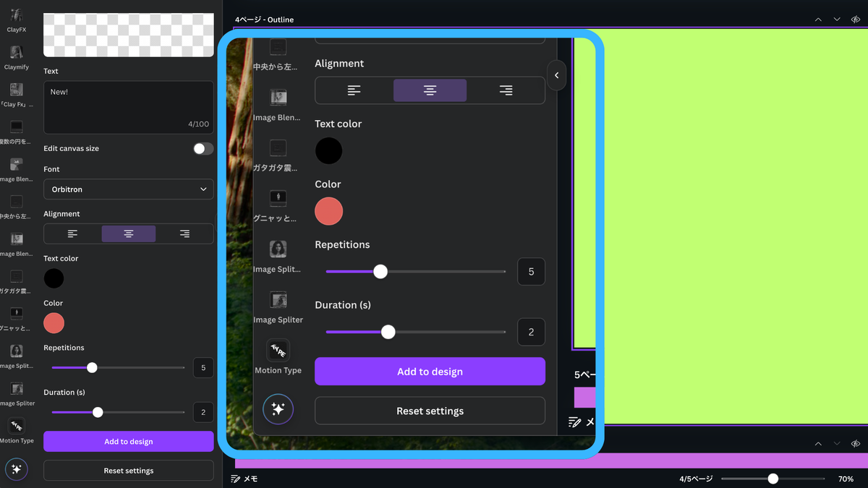The image size is (868, 488).
Task: Align text right in the left panel
Action: point(184,234)
